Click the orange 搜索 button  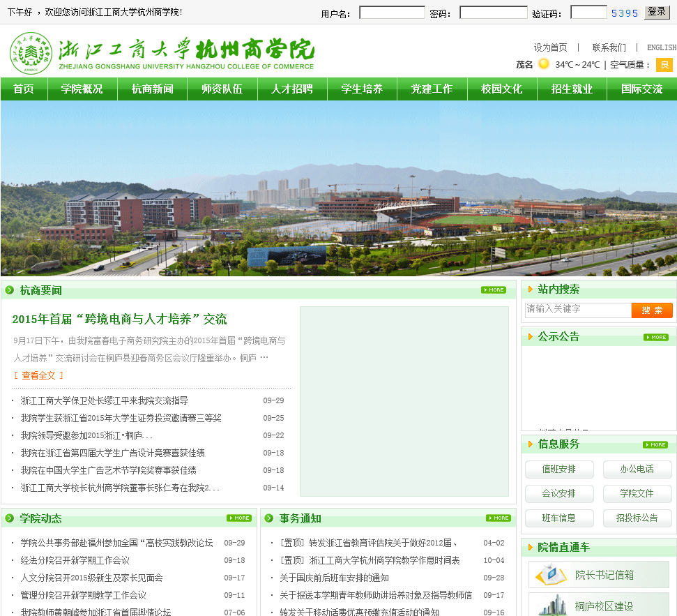[652, 310]
